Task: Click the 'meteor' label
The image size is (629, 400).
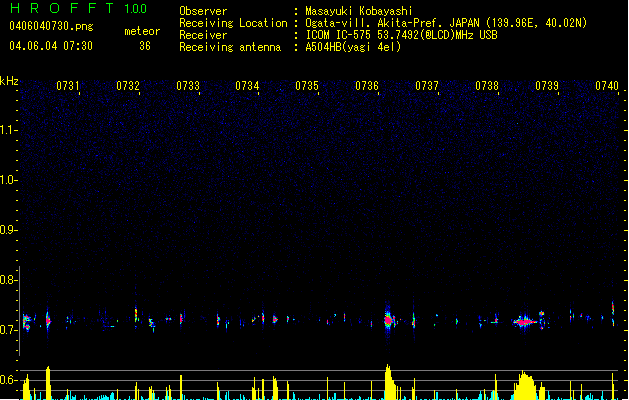Action: (142, 31)
